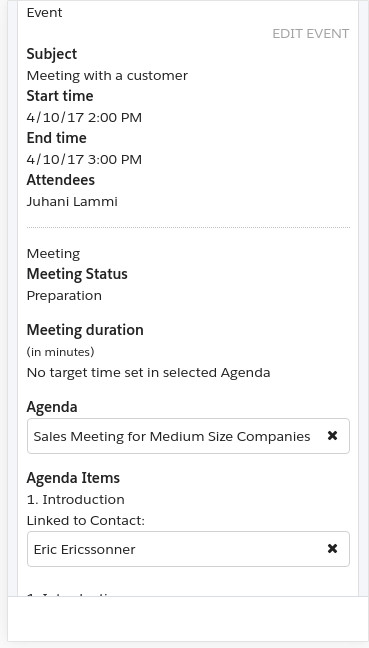Focus the Agenda field showing Sales Meeting
The image size is (369, 648).
188,436
